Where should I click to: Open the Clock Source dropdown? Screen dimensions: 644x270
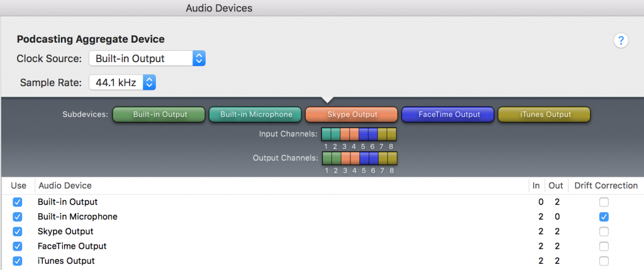147,58
